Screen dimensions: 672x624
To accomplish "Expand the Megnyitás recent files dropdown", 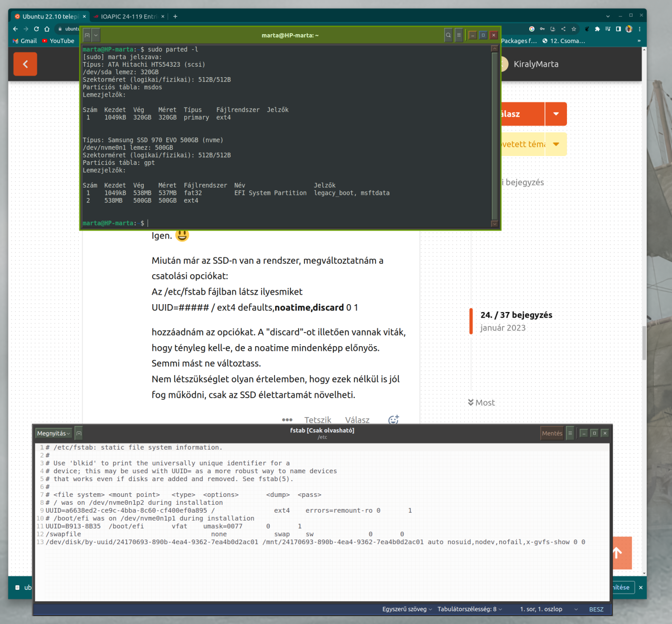I will pos(69,433).
